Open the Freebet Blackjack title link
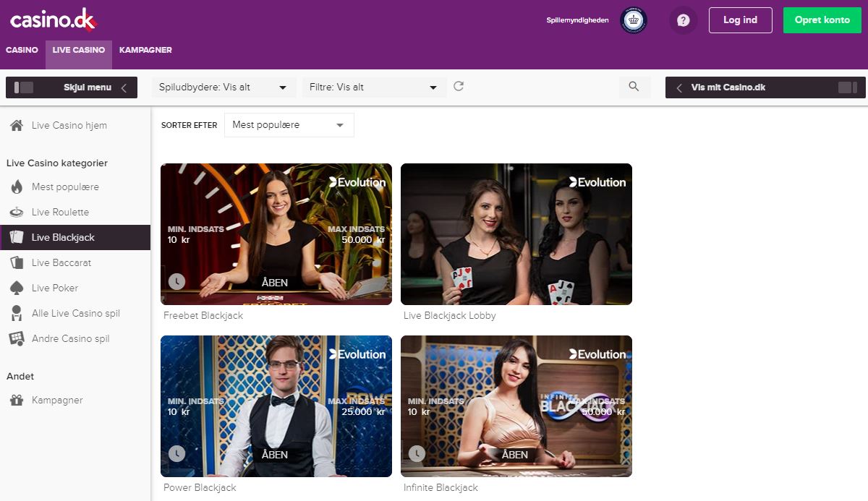Image resolution: width=868 pixels, height=501 pixels. (203, 316)
